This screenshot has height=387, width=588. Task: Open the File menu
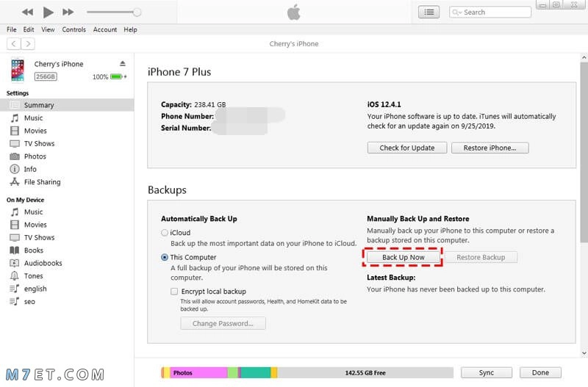point(12,29)
